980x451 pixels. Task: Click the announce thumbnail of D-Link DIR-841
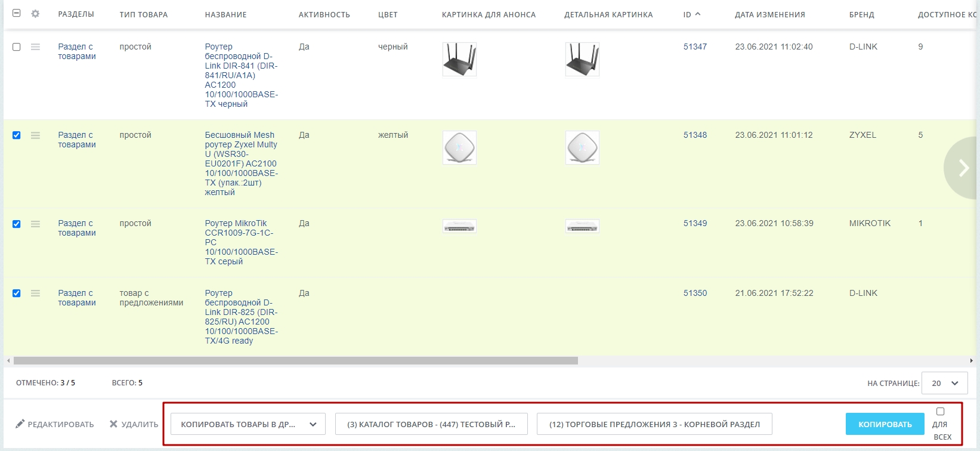point(459,59)
